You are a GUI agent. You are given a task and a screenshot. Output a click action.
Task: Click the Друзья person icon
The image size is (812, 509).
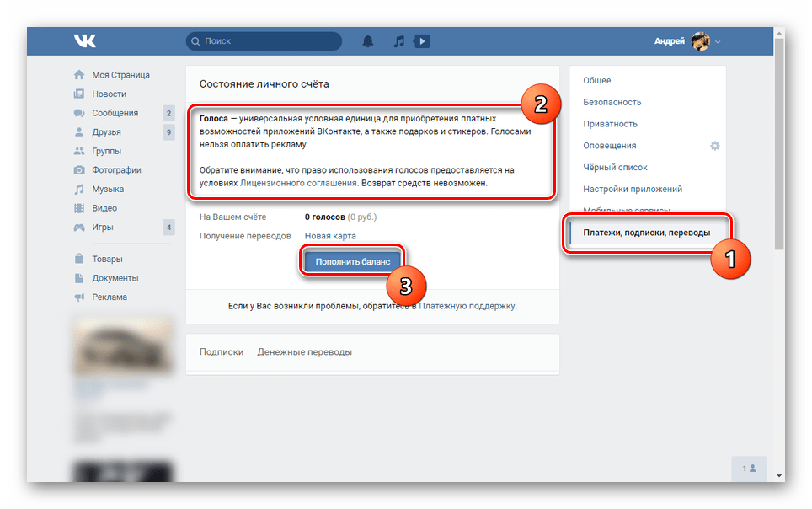tap(78, 131)
